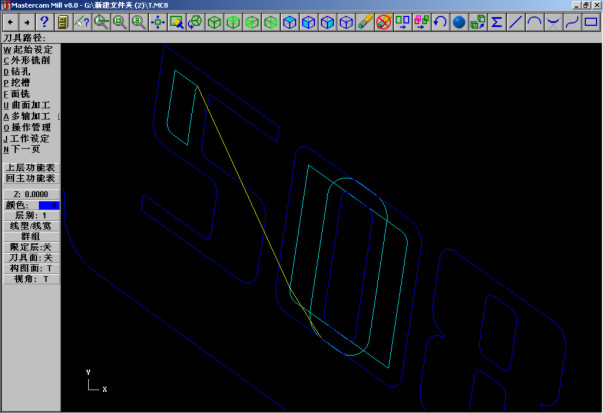Choose the pencil eraser delete icon
This screenshot has height=413, width=603.
[365, 22]
